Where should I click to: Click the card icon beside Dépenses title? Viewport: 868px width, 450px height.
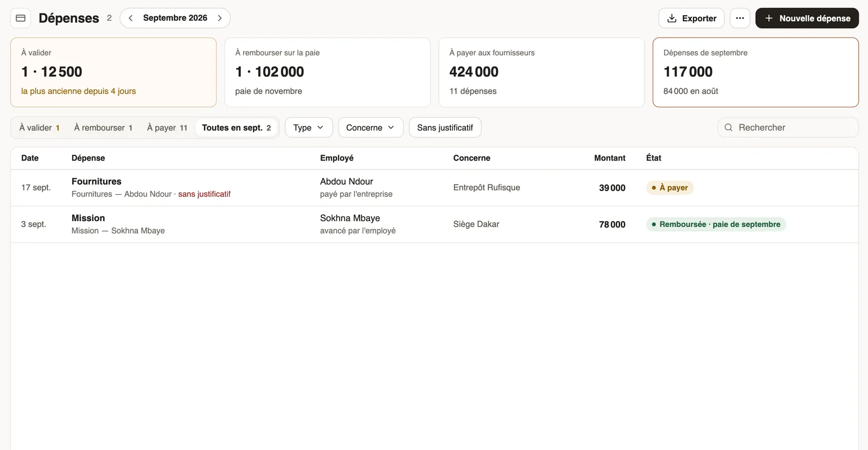point(21,18)
